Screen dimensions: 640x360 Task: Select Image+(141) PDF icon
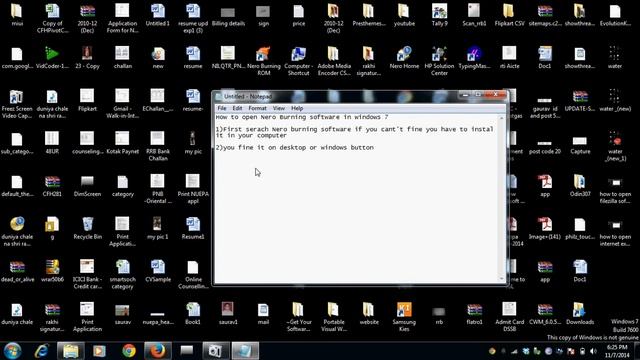pyautogui.click(x=545, y=228)
